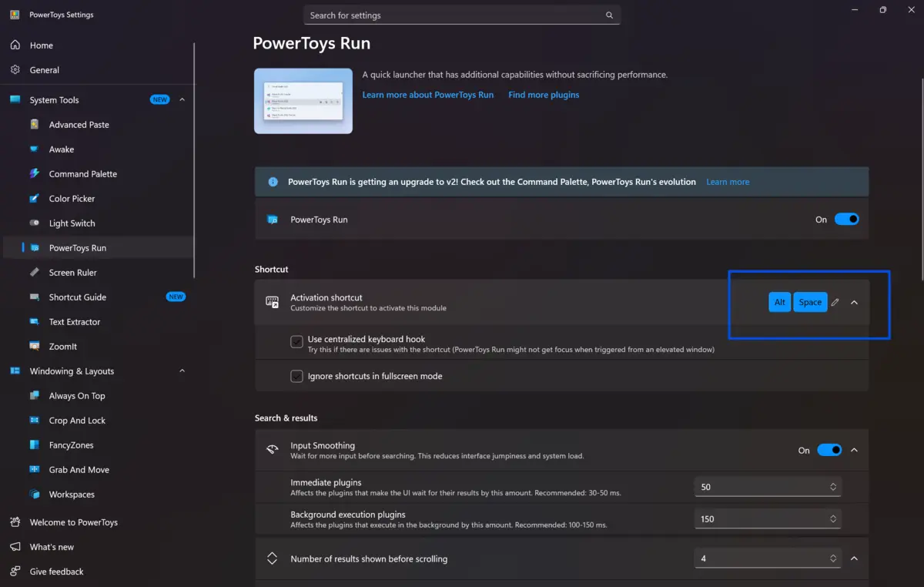Click the search magnifier icon
The image size is (924, 587).
pos(609,15)
